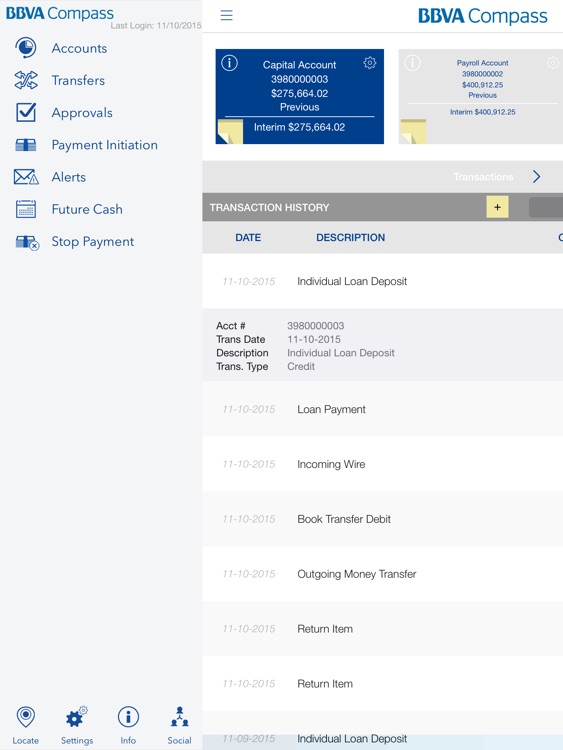The height and width of the screenshot is (750, 563).
Task: Expand the Loan Payment transaction row
Action: (383, 409)
